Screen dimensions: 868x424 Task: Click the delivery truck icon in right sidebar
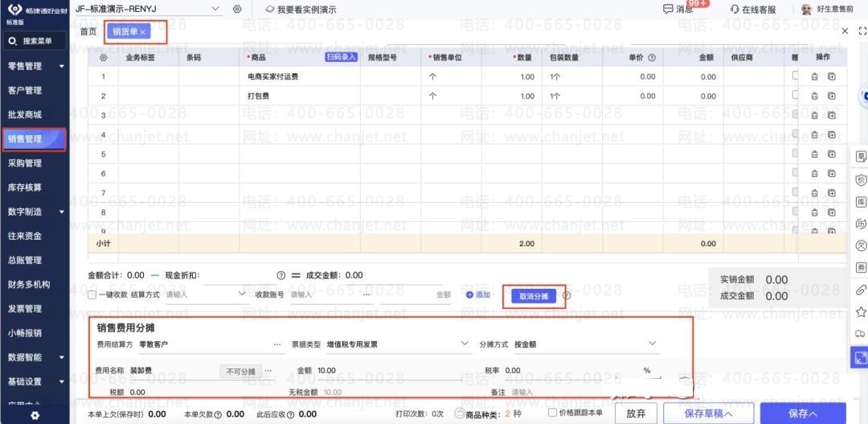860,334
